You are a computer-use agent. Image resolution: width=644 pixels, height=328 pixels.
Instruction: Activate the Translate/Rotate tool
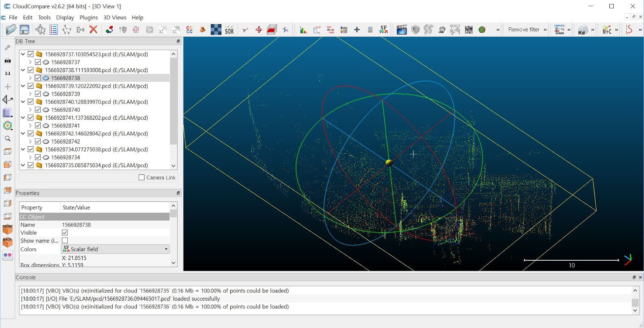(x=258, y=30)
